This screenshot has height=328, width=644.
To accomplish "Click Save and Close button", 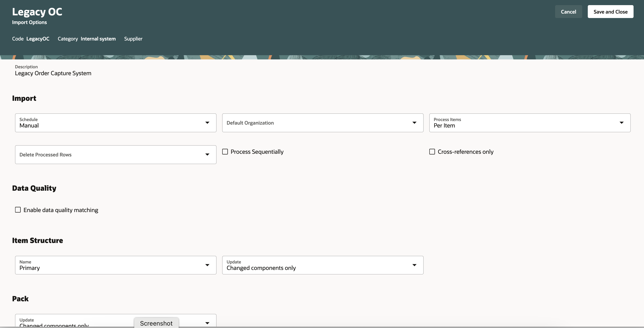I will 611,11.
